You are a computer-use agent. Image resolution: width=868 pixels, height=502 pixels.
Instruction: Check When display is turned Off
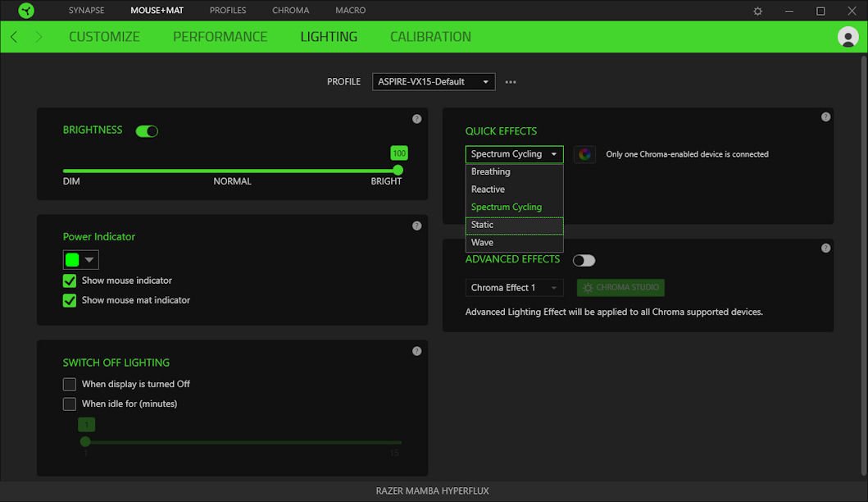click(69, 385)
